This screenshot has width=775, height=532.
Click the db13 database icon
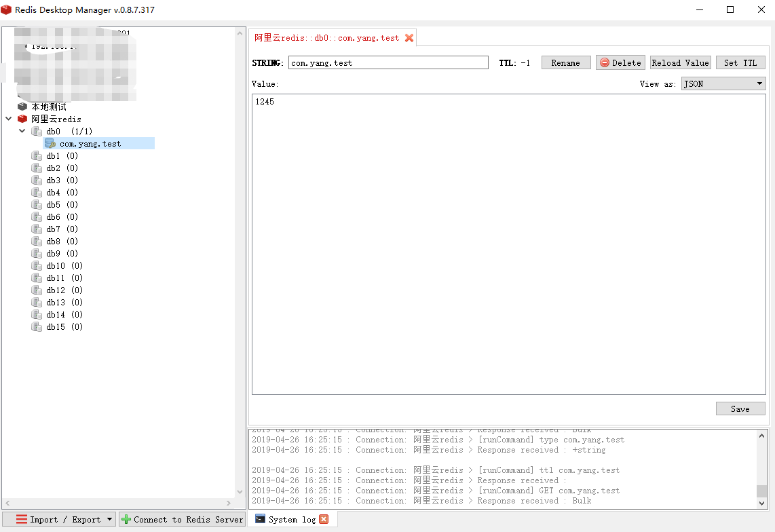pos(37,302)
